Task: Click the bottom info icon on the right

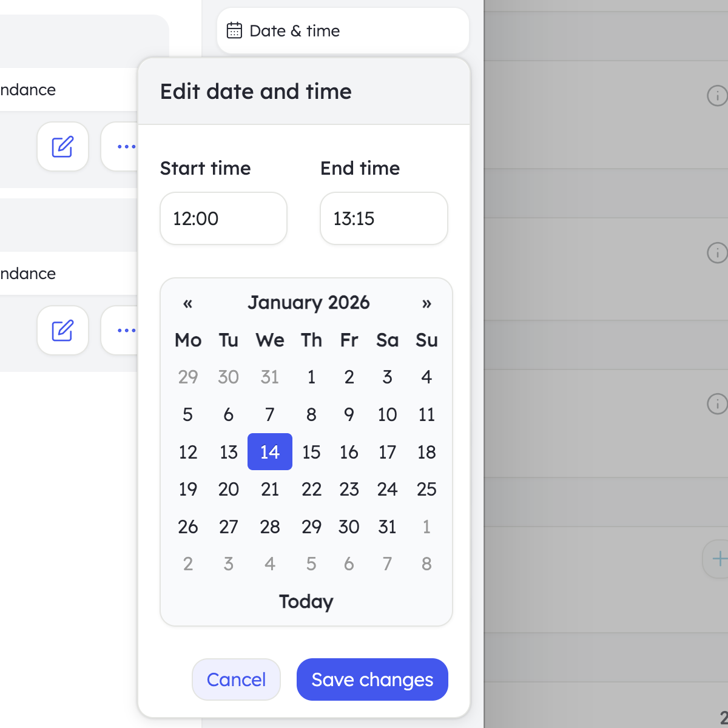Action: point(717,404)
